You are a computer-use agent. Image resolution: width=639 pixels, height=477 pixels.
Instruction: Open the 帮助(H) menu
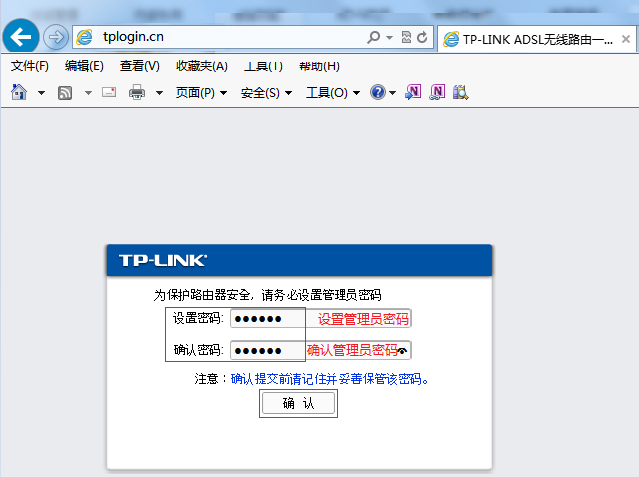(319, 66)
